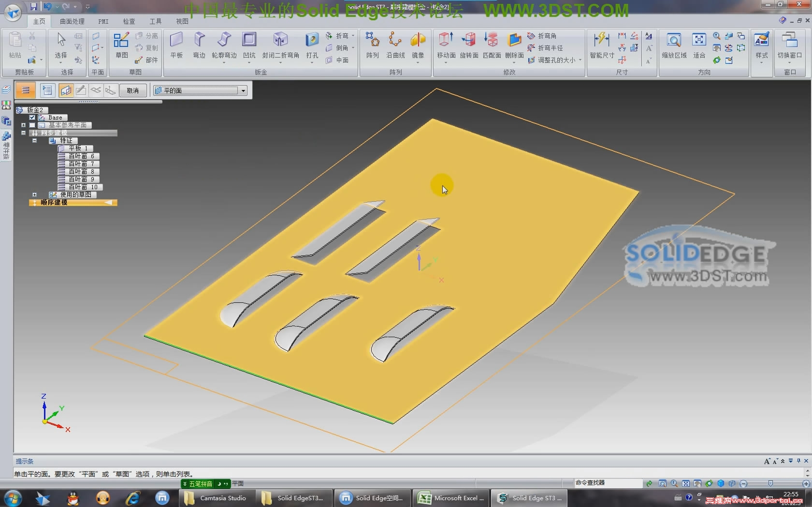Toggle the orange options button in command bar
Image resolution: width=812 pixels, height=507 pixels.
pyautogui.click(x=26, y=90)
